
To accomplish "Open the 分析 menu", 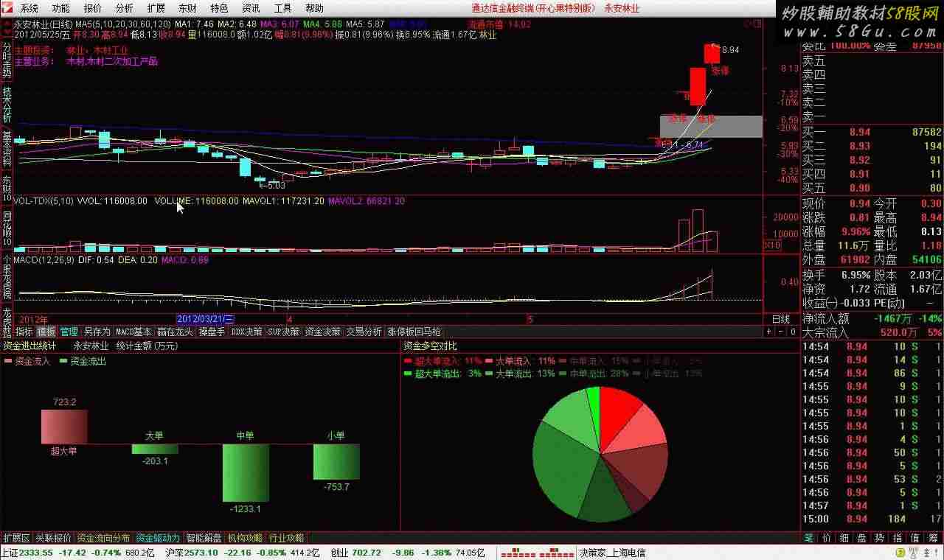I will [125, 8].
